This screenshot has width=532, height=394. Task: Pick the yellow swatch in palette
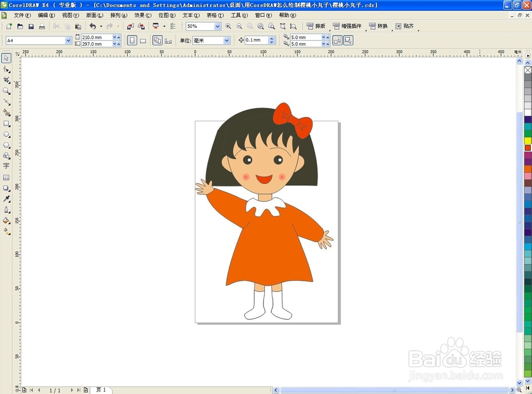(x=528, y=141)
